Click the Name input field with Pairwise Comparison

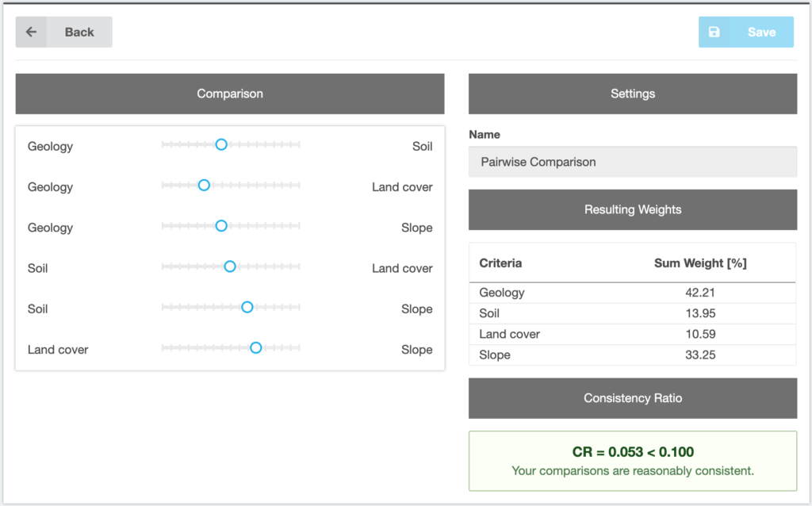[x=633, y=162]
